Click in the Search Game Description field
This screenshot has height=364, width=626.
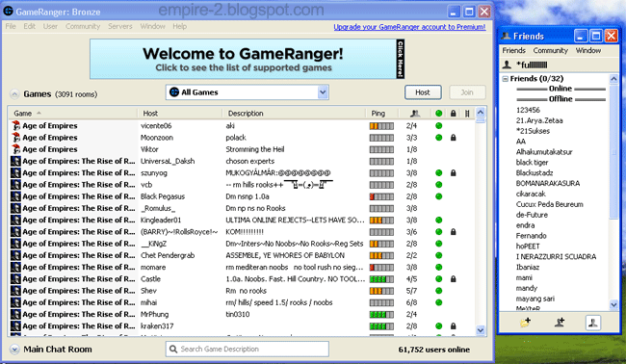(x=248, y=349)
